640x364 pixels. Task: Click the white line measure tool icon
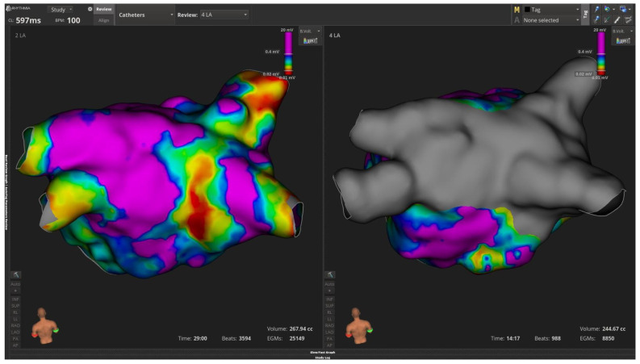coord(617,19)
